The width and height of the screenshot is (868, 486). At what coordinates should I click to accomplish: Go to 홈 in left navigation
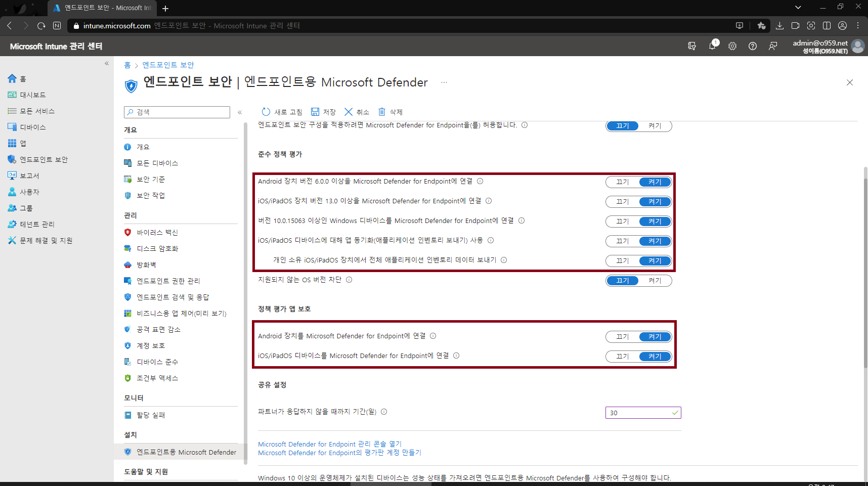[x=17, y=79]
